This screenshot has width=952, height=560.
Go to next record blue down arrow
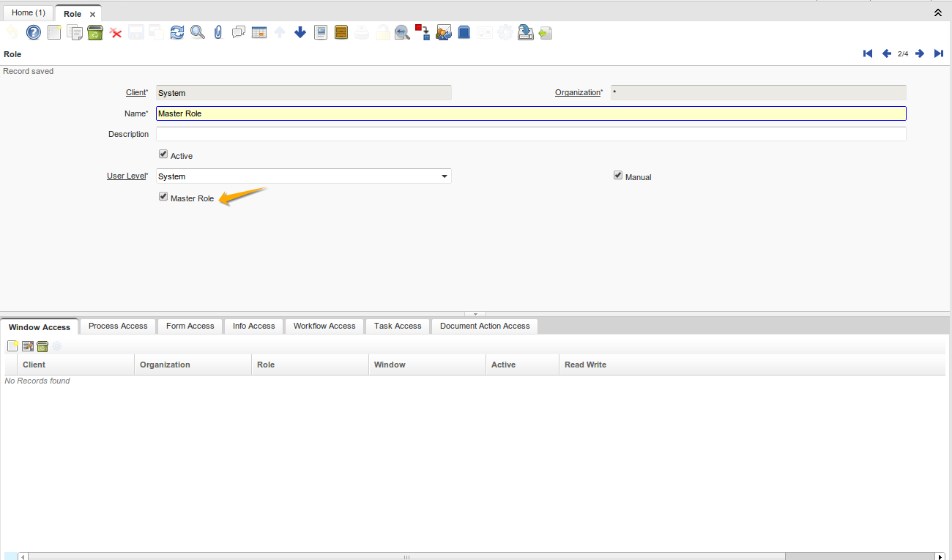point(300,32)
